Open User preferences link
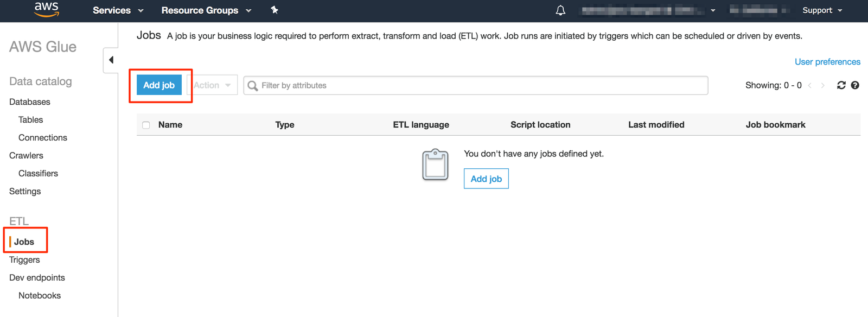Image resolution: width=868 pixels, height=317 pixels. pyautogui.click(x=827, y=62)
